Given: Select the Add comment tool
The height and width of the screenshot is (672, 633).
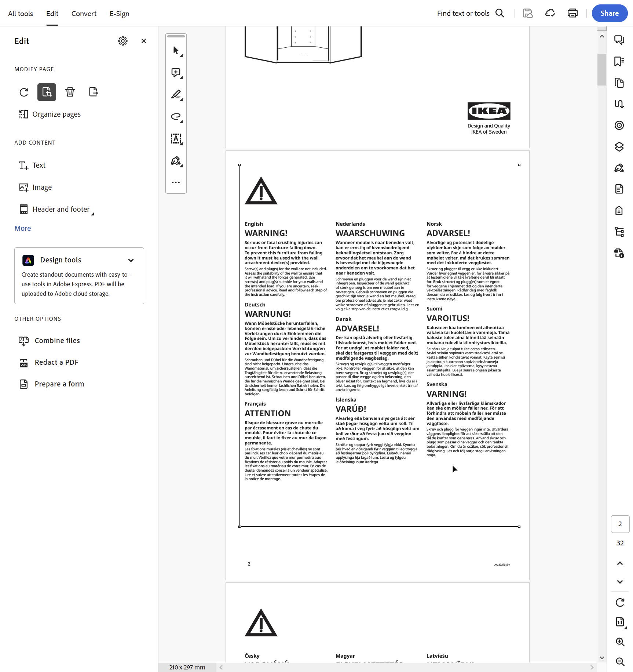Looking at the screenshot, I should [x=176, y=73].
